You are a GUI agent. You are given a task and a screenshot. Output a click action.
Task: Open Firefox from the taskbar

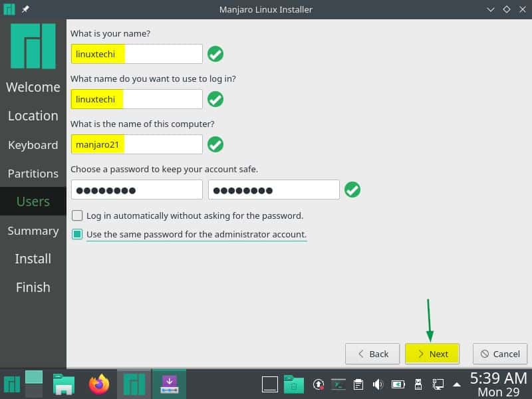click(x=99, y=384)
